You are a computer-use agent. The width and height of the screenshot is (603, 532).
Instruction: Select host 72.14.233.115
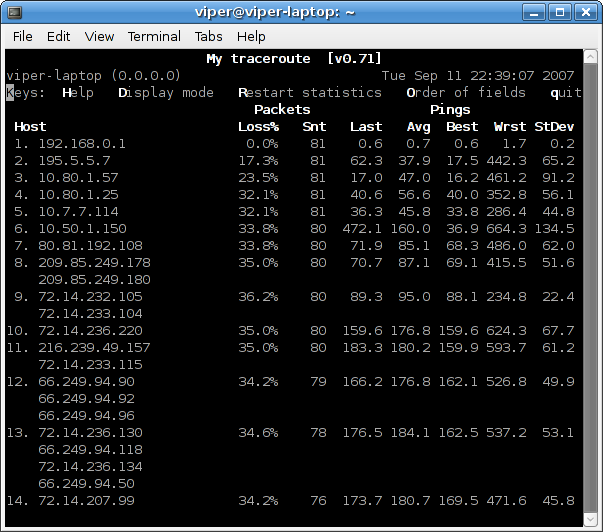click(x=90, y=365)
